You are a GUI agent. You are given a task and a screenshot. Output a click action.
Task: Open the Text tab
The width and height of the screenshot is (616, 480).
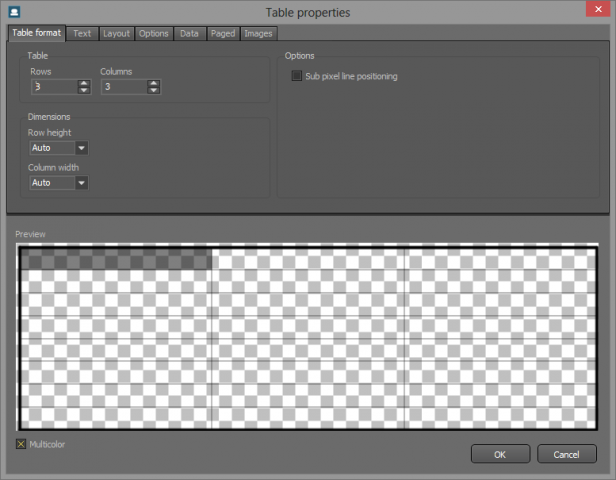coord(82,34)
